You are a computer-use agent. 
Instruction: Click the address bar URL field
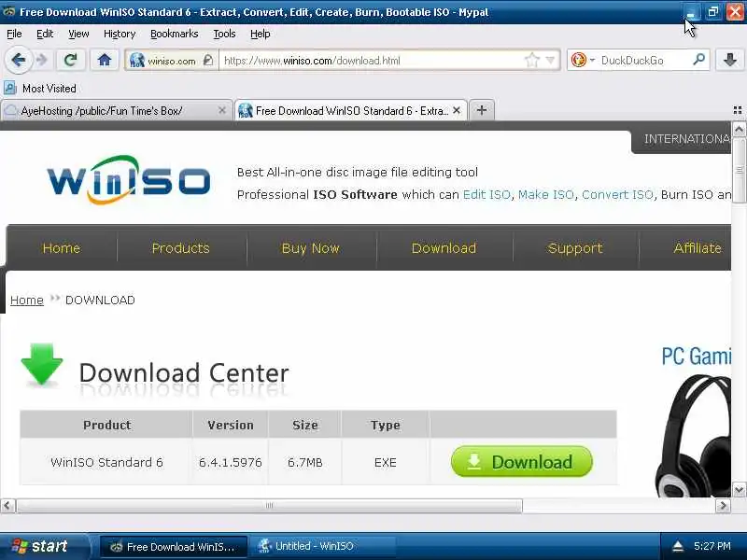pyautogui.click(x=372, y=61)
